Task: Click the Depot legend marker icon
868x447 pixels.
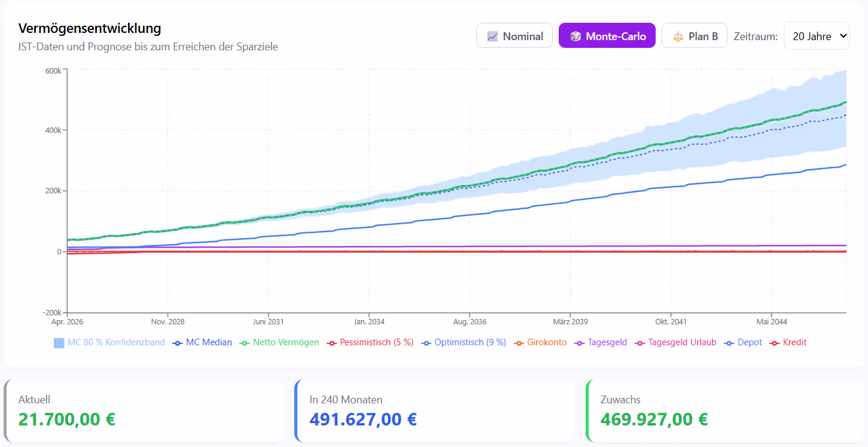Action: (729, 343)
